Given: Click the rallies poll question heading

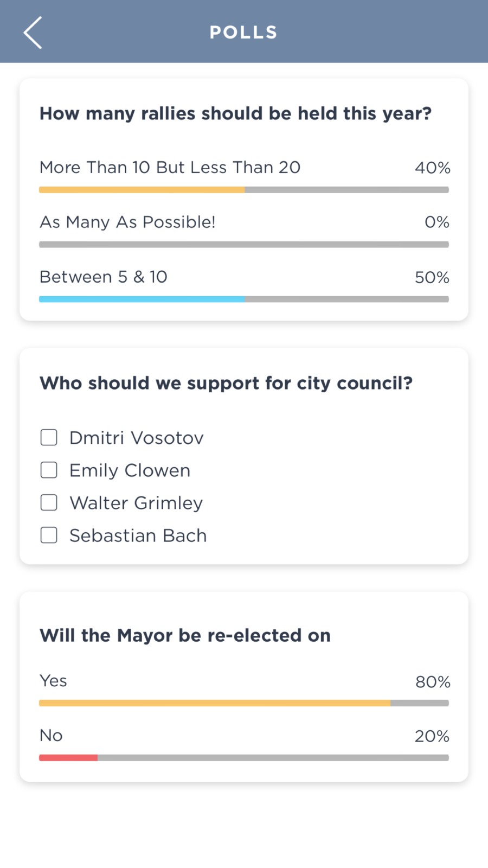Looking at the screenshot, I should tap(235, 113).
